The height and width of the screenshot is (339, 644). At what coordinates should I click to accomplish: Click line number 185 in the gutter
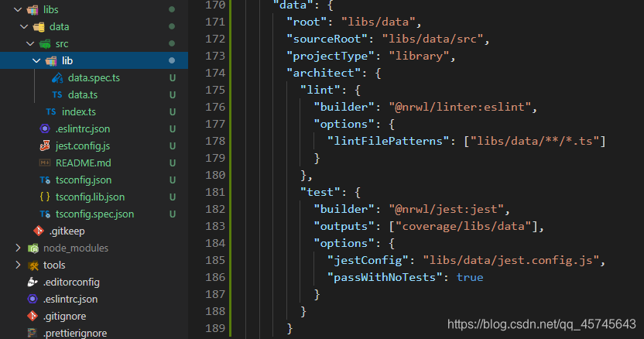(215, 260)
